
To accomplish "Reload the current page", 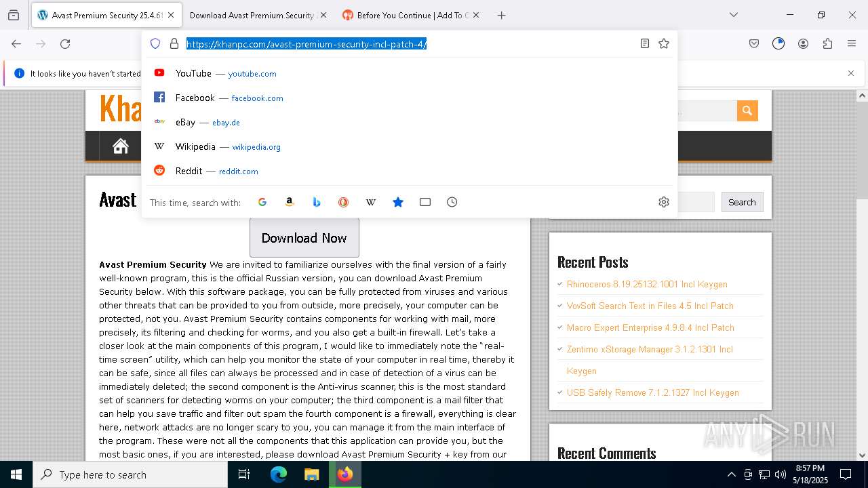I will 65,43.
